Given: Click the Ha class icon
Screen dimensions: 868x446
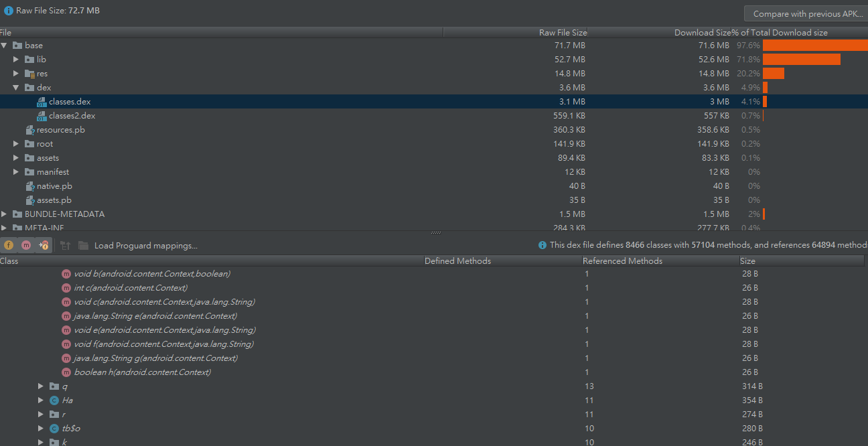Looking at the screenshot, I should coord(54,400).
